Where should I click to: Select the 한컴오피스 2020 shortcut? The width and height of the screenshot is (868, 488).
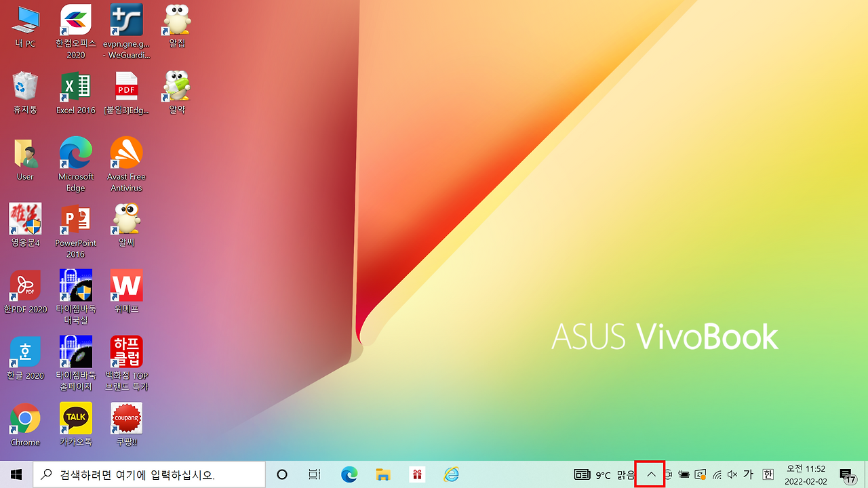pos(76,32)
